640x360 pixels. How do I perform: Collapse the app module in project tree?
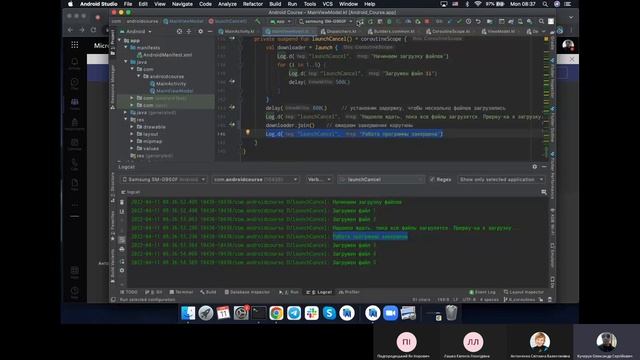(x=120, y=40)
